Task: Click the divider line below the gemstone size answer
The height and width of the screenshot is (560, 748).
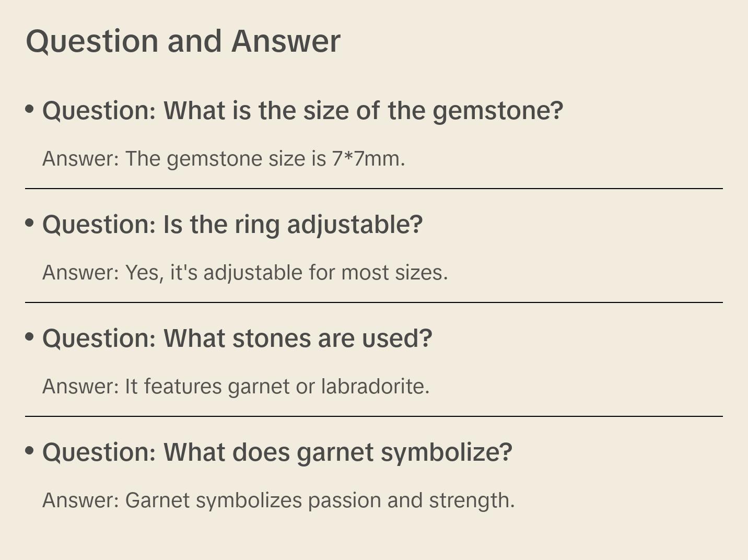Action: 374,189
